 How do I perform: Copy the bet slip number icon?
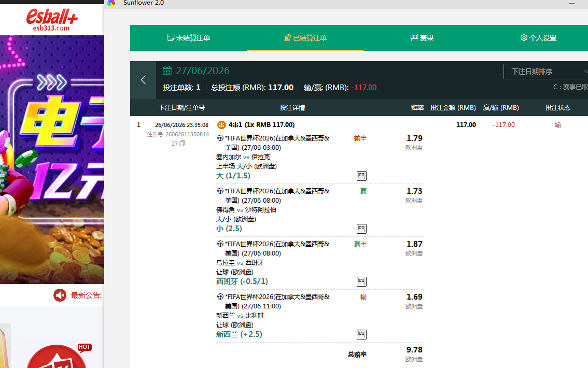(182, 144)
